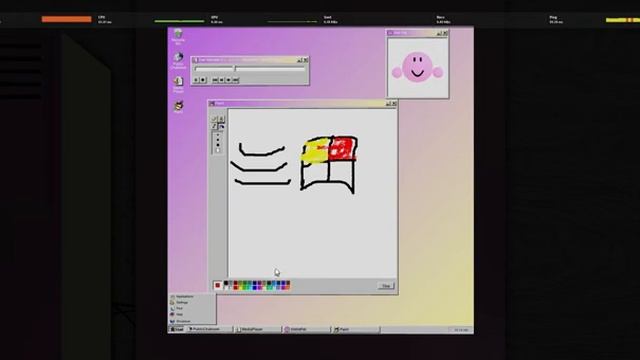Step forward in media player controls
Screen dimensions: 640x360
tap(229, 80)
